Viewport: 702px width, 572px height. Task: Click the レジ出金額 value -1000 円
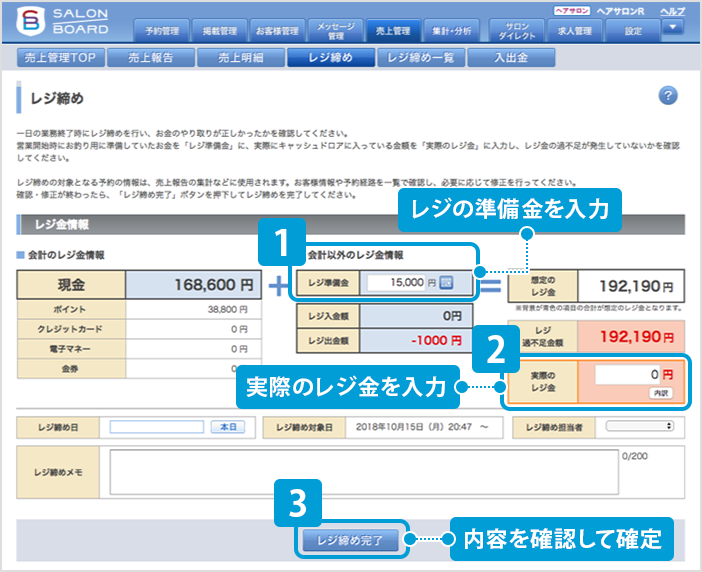tap(436, 341)
